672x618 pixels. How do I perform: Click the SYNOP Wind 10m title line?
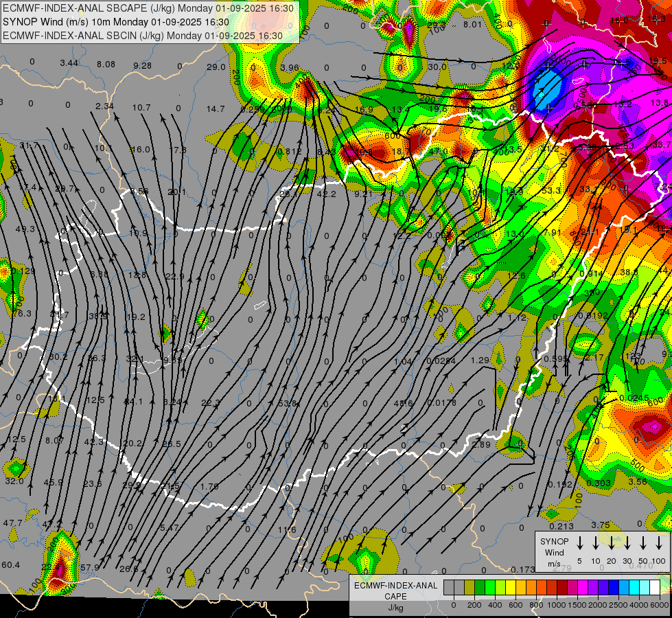[116, 22]
